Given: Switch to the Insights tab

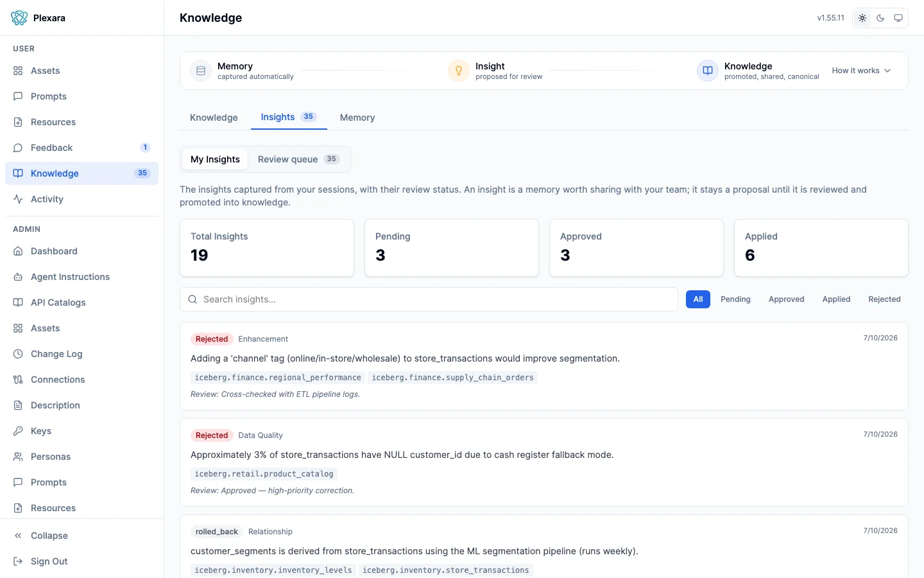Looking at the screenshot, I should pyautogui.click(x=289, y=117).
